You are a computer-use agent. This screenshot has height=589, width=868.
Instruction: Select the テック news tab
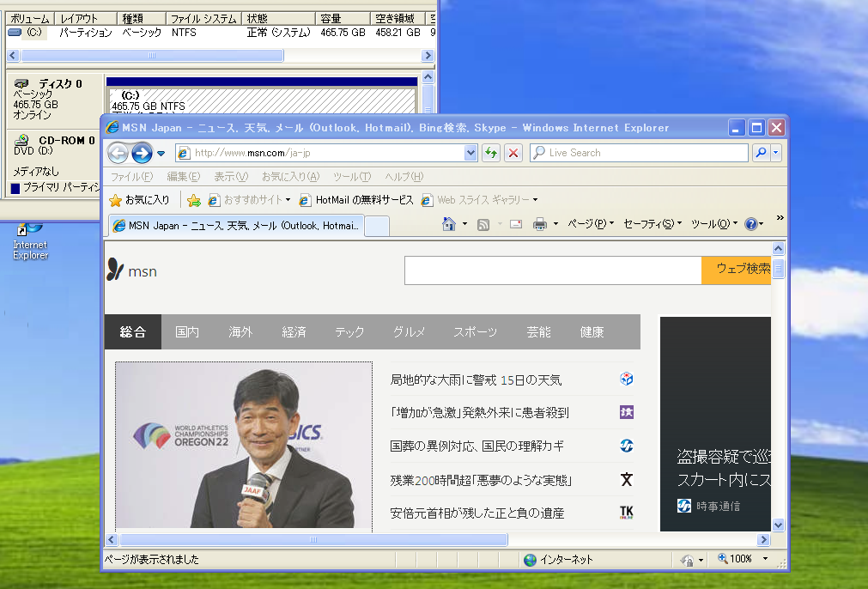point(349,331)
